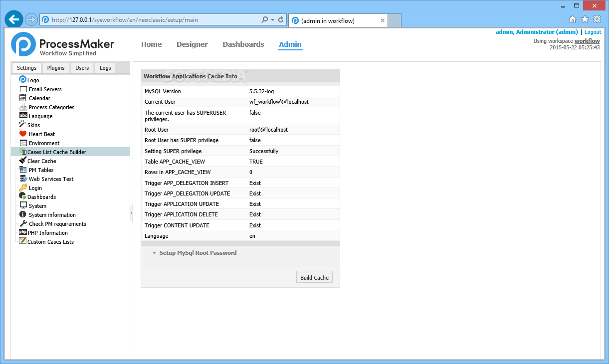Click the System information icon
The height and width of the screenshot is (364, 609).
click(23, 214)
